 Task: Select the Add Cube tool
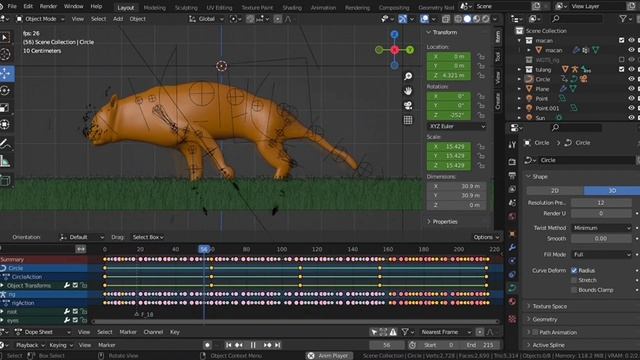[6, 180]
